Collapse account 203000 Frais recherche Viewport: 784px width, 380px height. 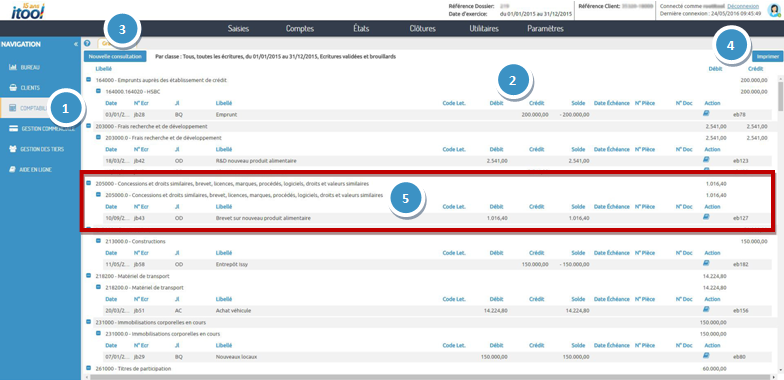(88, 126)
